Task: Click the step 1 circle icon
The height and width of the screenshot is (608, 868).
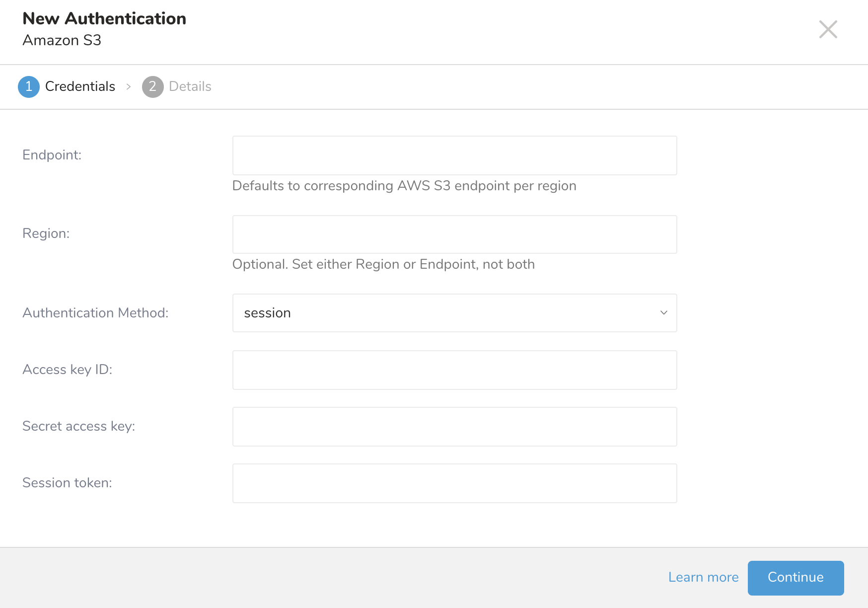Action: (29, 86)
